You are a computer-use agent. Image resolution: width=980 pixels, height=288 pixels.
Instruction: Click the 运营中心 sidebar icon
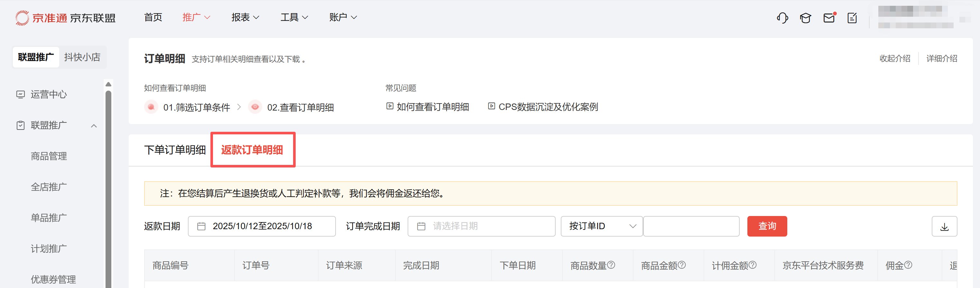click(21, 94)
